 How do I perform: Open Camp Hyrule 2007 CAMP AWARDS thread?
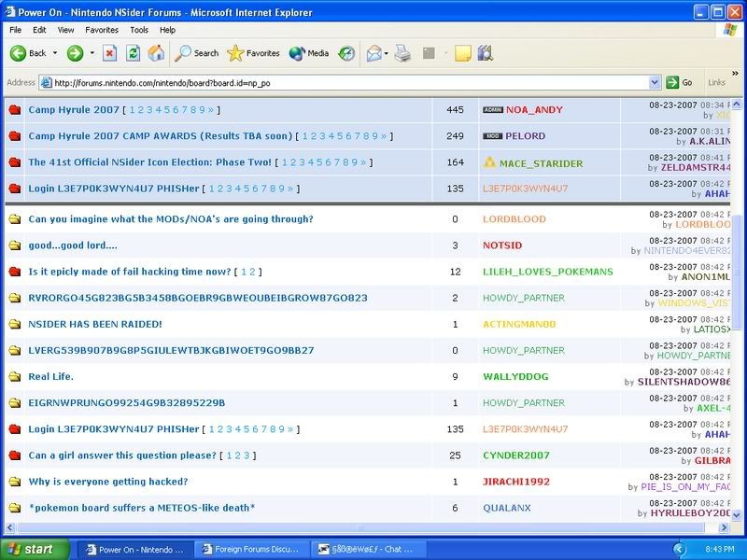pyautogui.click(x=160, y=136)
